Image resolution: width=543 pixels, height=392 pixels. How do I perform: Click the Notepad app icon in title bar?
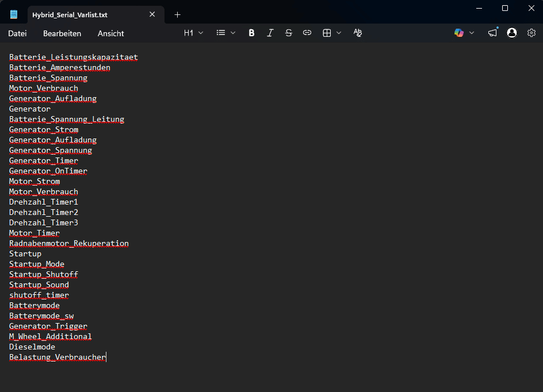(x=14, y=14)
